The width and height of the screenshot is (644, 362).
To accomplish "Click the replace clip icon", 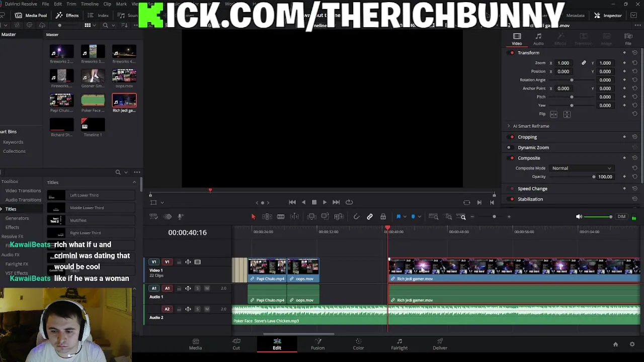I will pyautogui.click(x=339, y=217).
